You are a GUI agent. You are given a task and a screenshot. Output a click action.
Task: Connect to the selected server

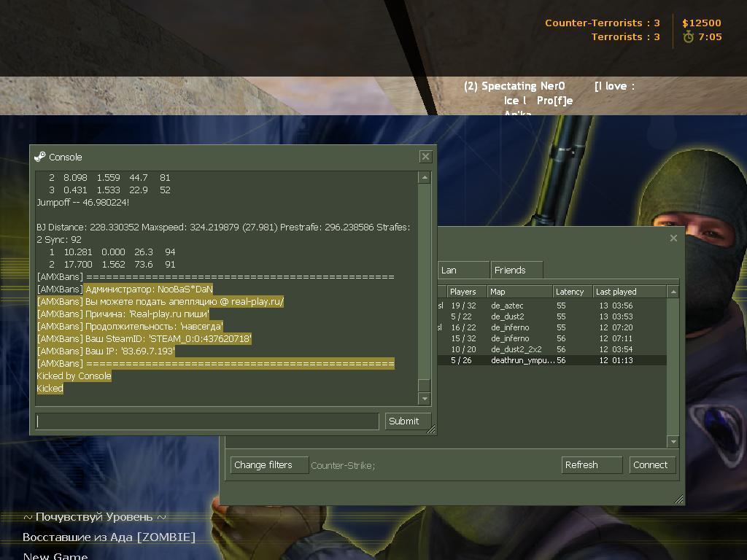[x=652, y=465]
